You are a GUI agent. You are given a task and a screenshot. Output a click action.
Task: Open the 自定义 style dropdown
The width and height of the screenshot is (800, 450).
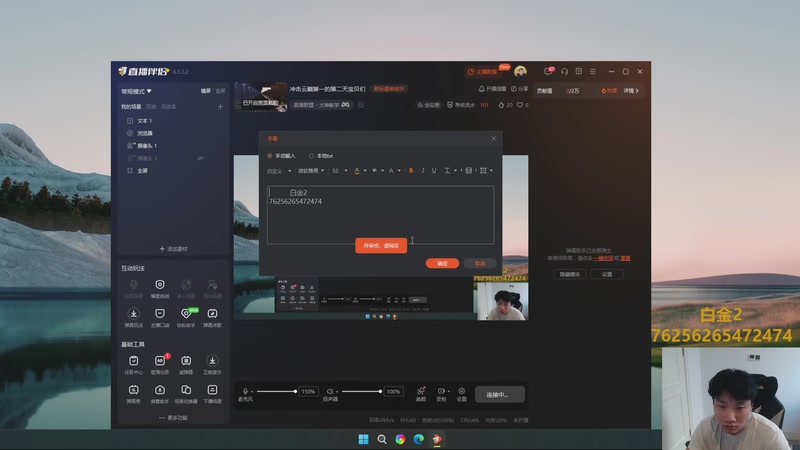point(279,171)
